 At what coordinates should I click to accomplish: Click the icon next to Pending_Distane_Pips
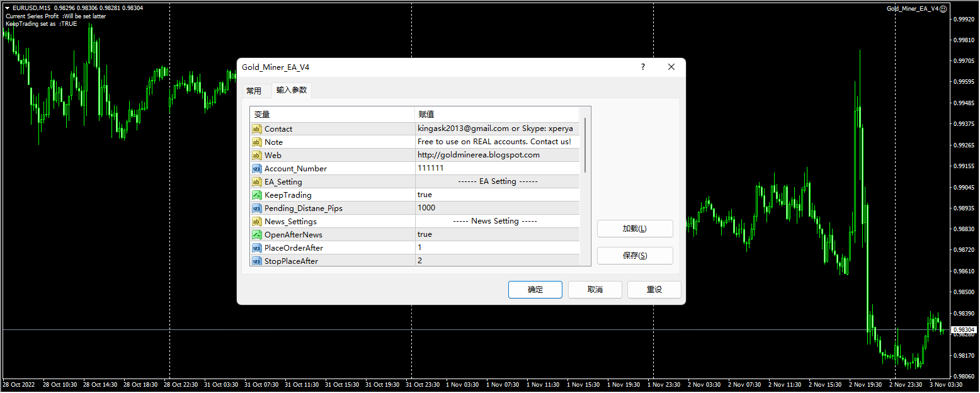[256, 208]
